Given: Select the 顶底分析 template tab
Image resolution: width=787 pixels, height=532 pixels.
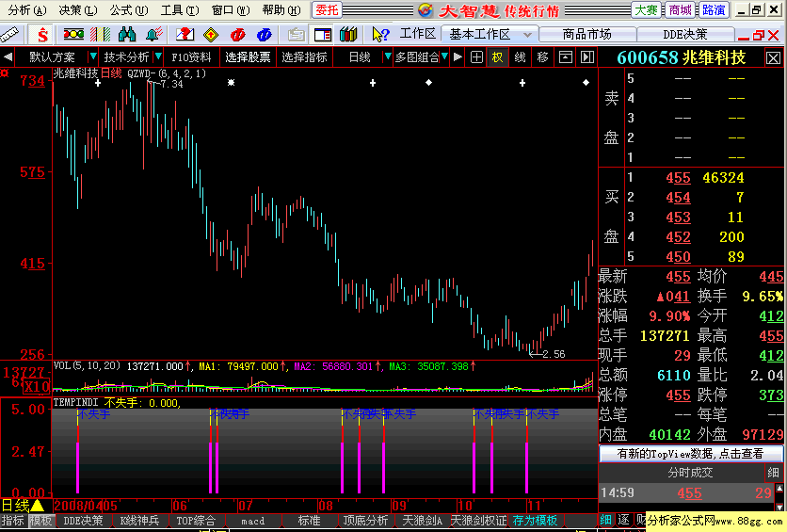Looking at the screenshot, I should click(x=365, y=521).
